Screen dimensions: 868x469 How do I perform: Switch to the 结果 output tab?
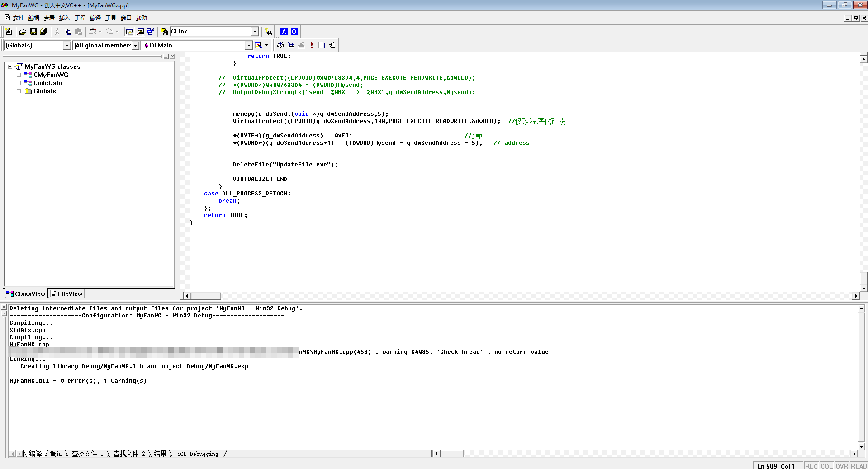point(160,454)
